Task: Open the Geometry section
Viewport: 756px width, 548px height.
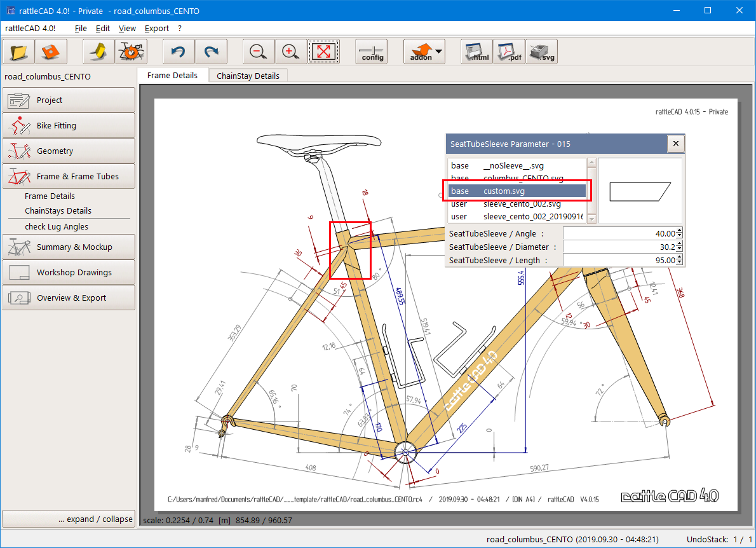Action: 69,151
